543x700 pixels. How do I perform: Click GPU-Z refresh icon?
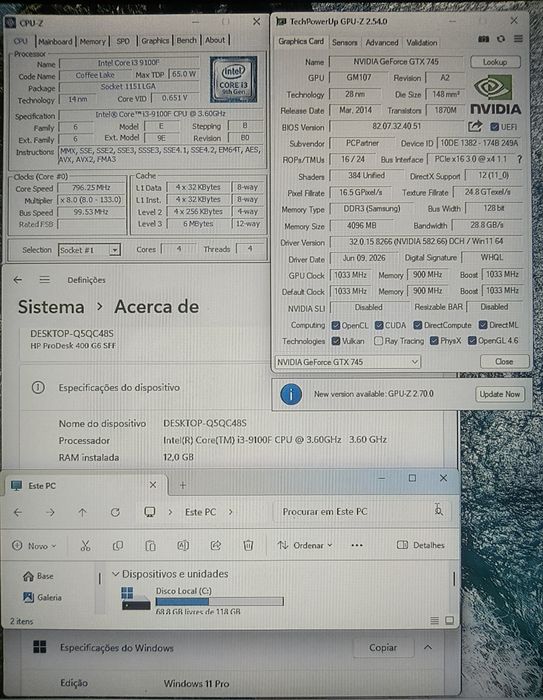click(501, 39)
